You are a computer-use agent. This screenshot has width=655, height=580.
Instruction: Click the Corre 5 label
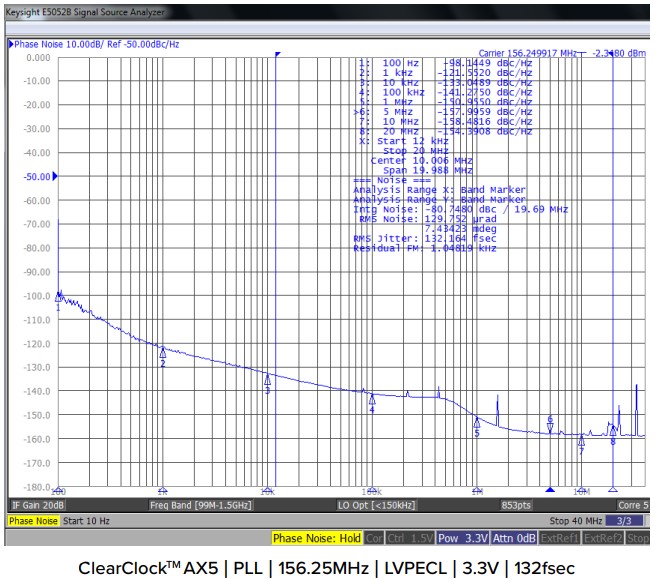pyautogui.click(x=633, y=505)
